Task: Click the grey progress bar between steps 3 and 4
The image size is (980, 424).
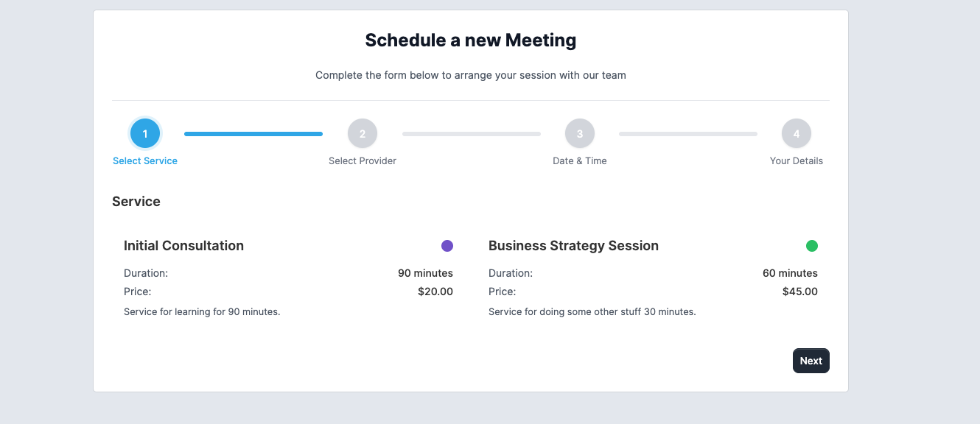Action: [688, 134]
